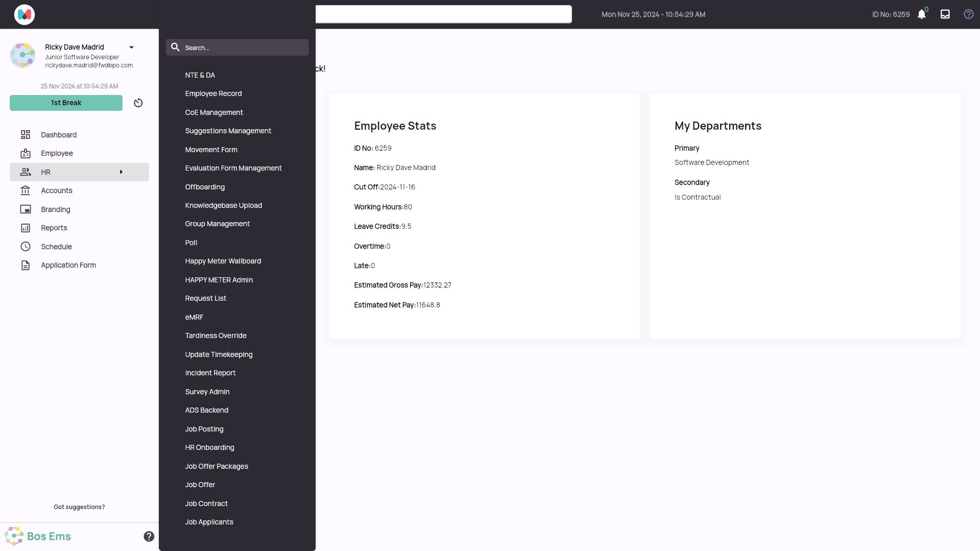Image resolution: width=980 pixels, height=551 pixels.
Task: Select the Job Offer entry
Action: pyautogui.click(x=200, y=485)
